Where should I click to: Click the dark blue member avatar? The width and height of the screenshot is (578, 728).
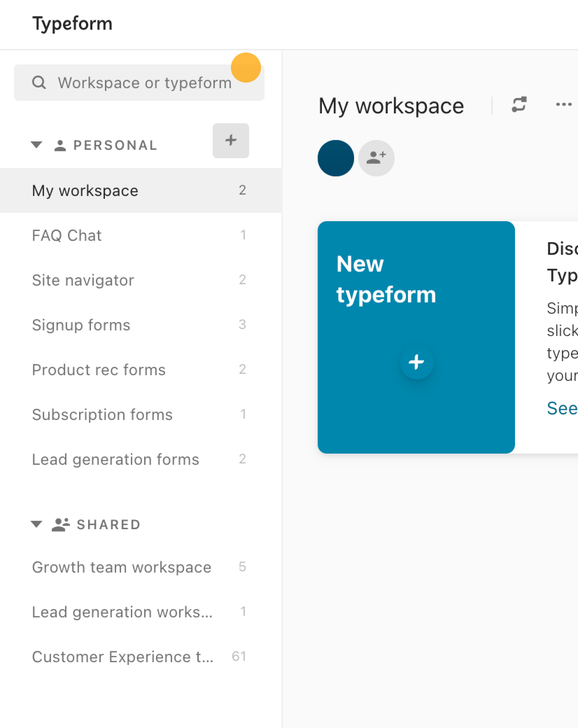point(336,158)
